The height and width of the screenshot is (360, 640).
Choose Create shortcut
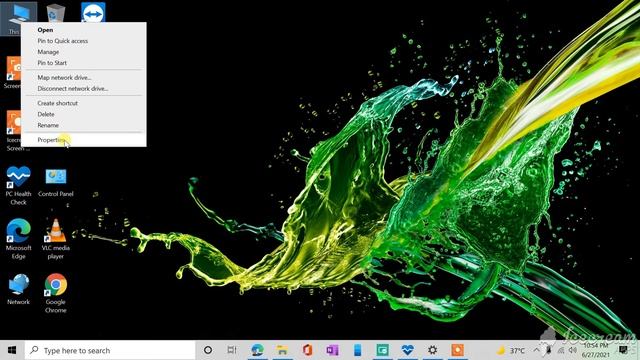coord(84,103)
